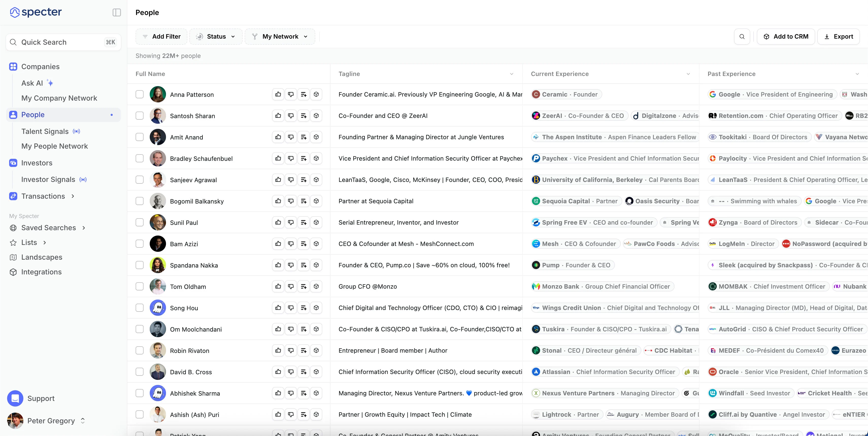Add Bam Azizi to CRM icon

pyautogui.click(x=316, y=244)
